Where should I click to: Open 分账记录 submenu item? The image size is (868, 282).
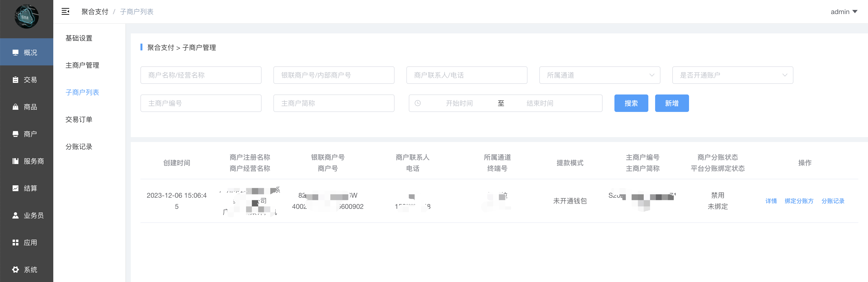[79, 147]
